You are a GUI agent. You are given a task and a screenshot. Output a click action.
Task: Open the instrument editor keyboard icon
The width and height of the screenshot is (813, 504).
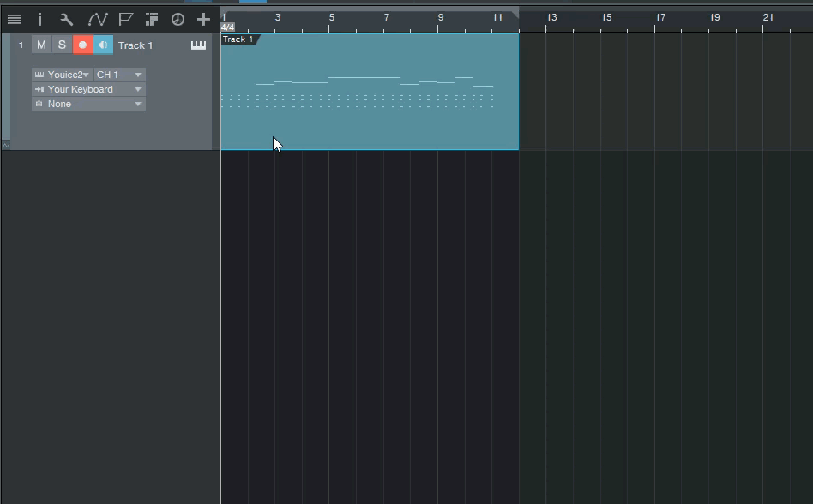coord(198,45)
